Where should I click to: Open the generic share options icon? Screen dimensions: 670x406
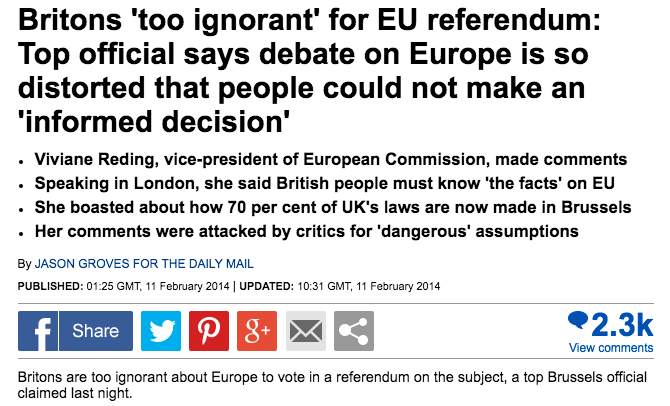click(x=354, y=331)
